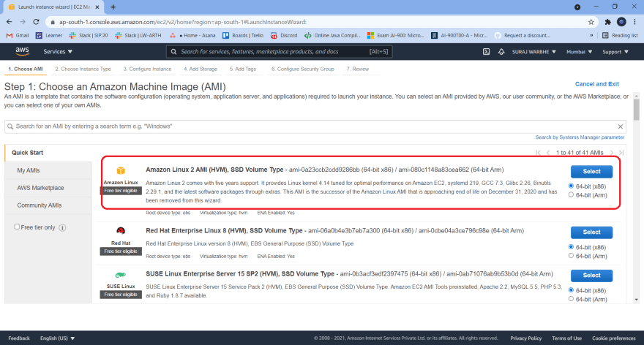Open Community AMIs in sidebar
The image size is (644, 345).
click(x=48, y=205)
